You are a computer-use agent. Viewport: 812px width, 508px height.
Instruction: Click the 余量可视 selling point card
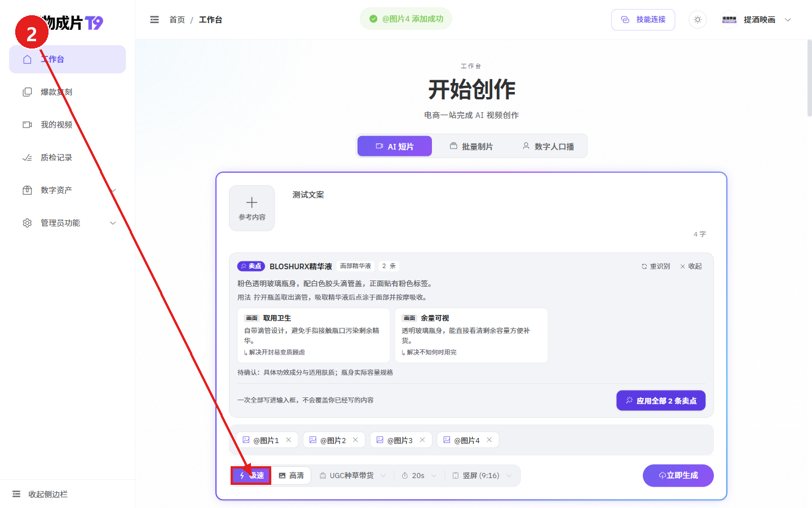(x=471, y=335)
